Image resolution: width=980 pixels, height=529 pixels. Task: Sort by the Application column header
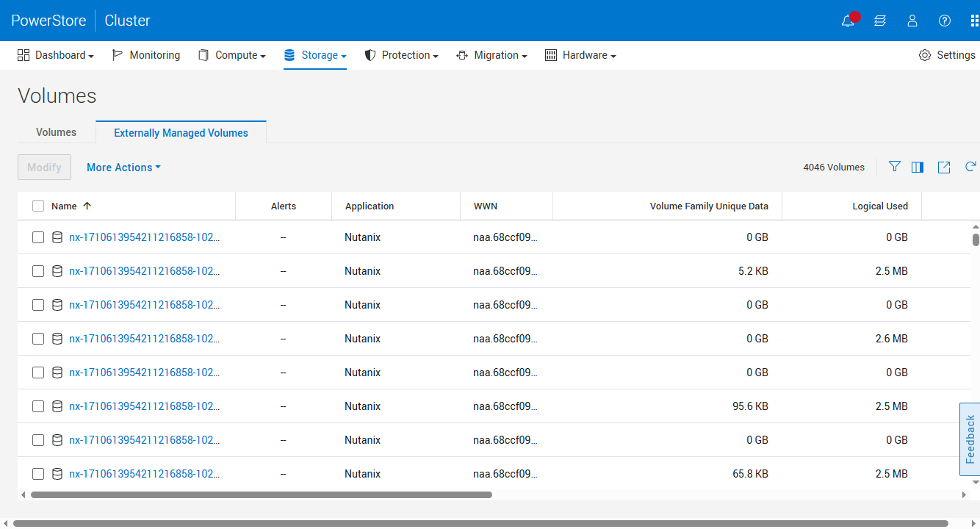[370, 206]
